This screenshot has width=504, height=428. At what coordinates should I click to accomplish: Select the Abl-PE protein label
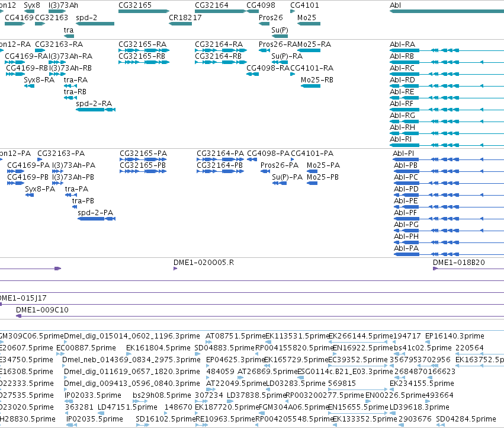coord(406,201)
